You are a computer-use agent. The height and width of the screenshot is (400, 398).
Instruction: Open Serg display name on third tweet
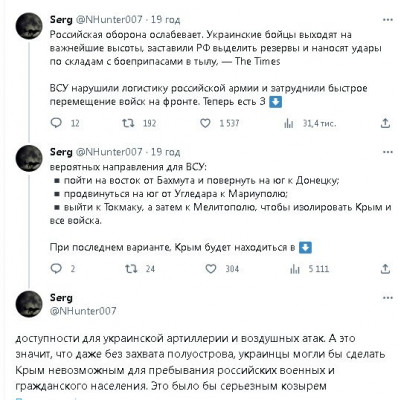[x=61, y=298]
